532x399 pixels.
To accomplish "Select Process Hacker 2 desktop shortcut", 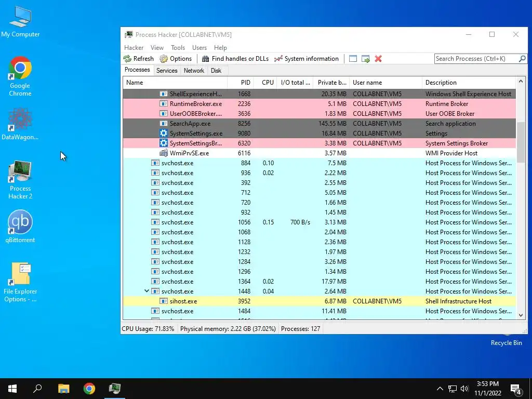I will coord(20,180).
